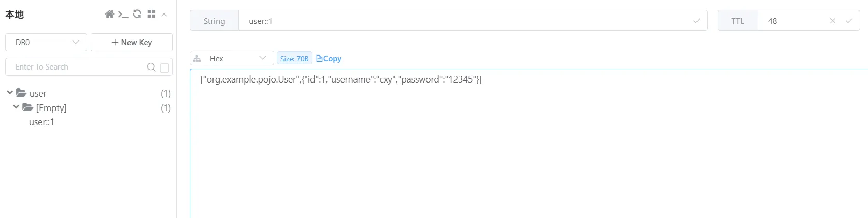This screenshot has width=868, height=218.
Task: Open the grid menu icon for the connection
Action: click(151, 14)
